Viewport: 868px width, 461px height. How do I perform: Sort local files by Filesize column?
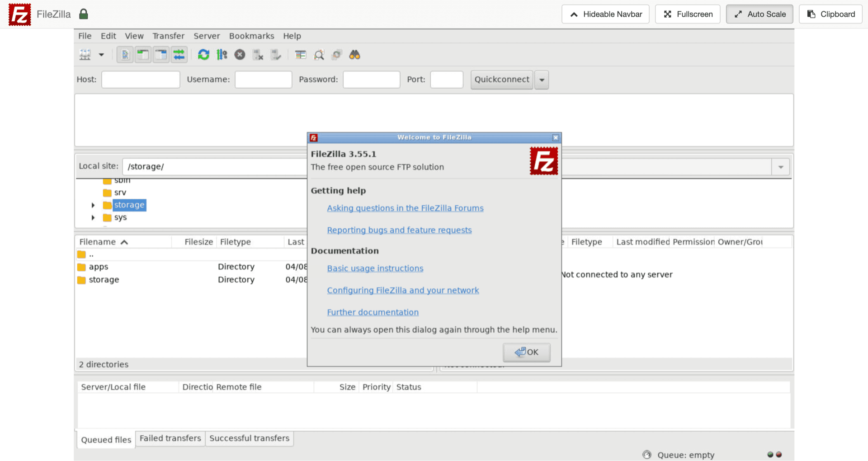click(x=194, y=242)
